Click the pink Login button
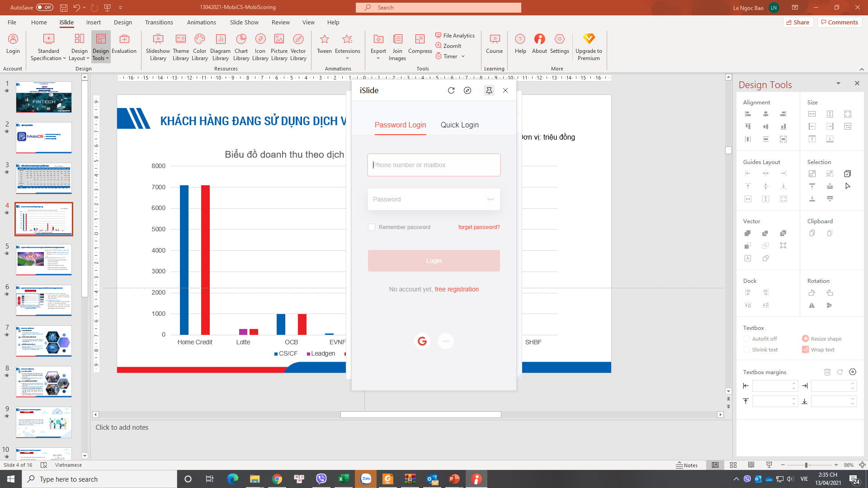 click(x=434, y=261)
